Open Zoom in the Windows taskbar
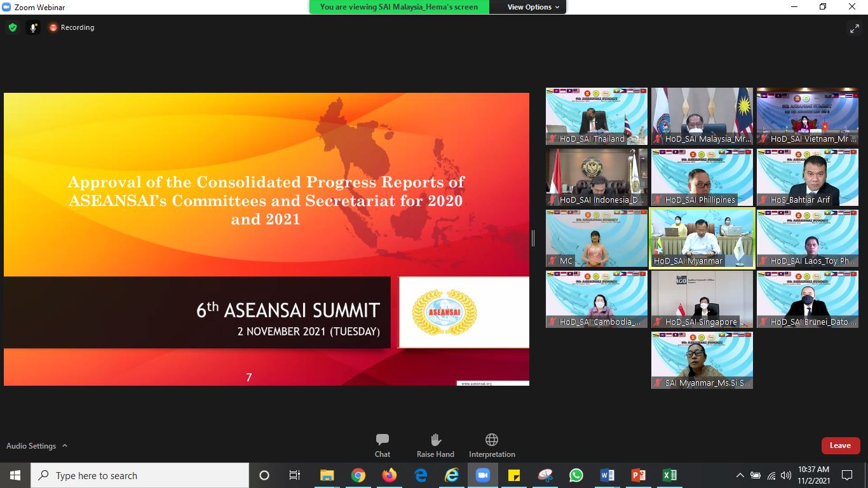868x488 pixels. click(482, 475)
